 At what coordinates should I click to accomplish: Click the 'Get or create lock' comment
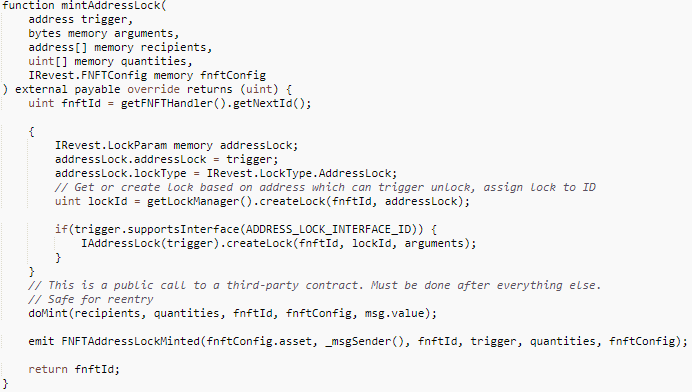[325, 188]
